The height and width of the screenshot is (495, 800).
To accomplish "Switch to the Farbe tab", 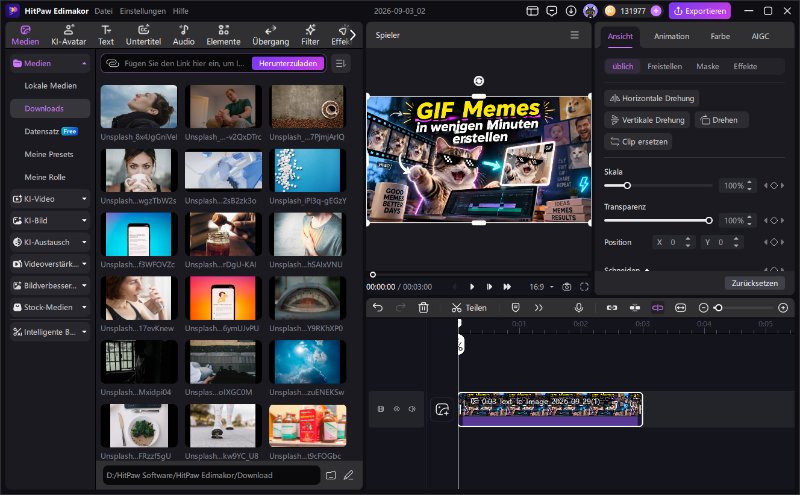I will [x=720, y=36].
